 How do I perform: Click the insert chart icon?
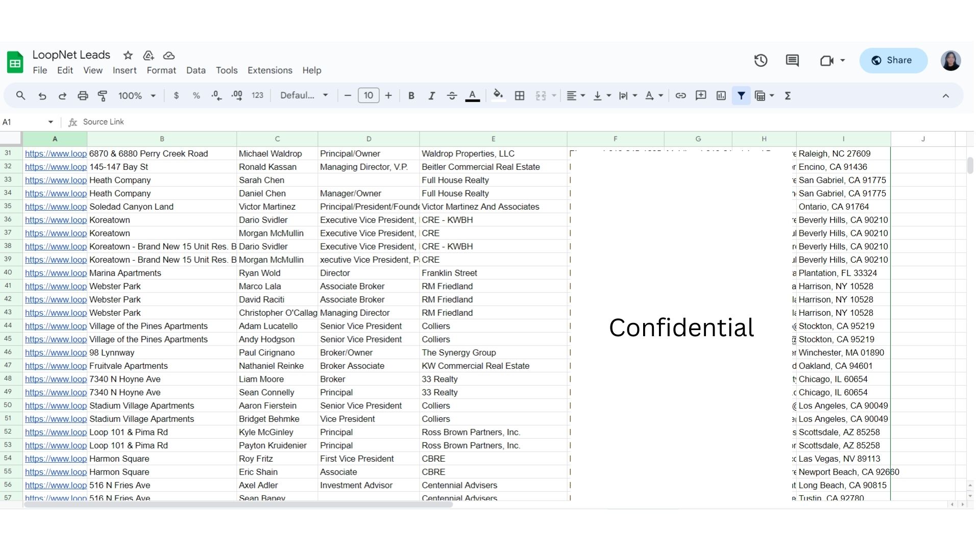pyautogui.click(x=721, y=96)
